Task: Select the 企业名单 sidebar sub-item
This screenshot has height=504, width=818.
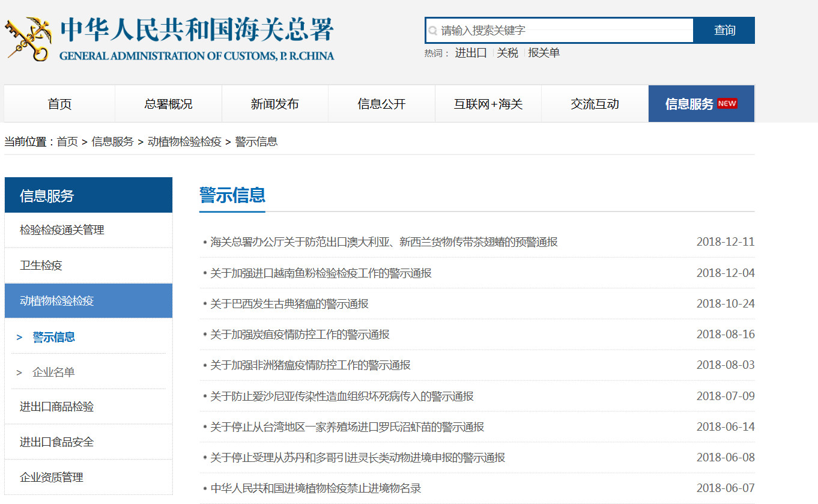Action: [53, 372]
